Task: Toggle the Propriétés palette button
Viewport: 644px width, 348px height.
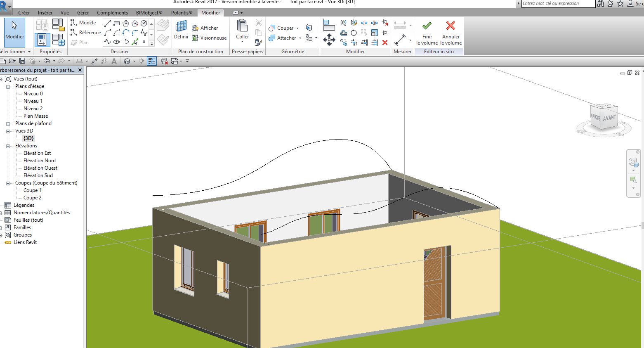Action: (42, 40)
